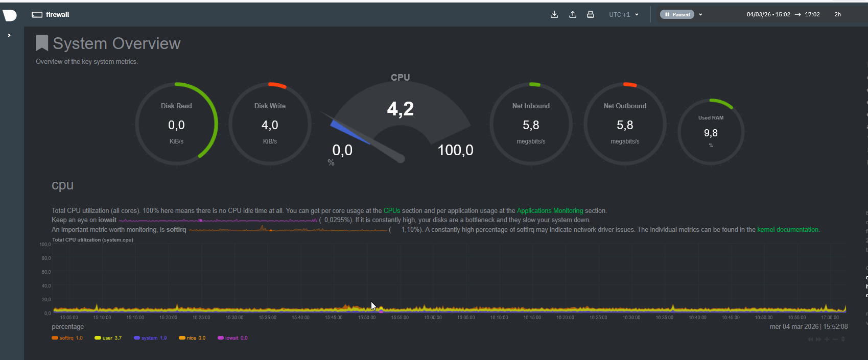Open the Applications Monitoring link
Image resolution: width=868 pixels, height=360 pixels.
click(x=550, y=210)
